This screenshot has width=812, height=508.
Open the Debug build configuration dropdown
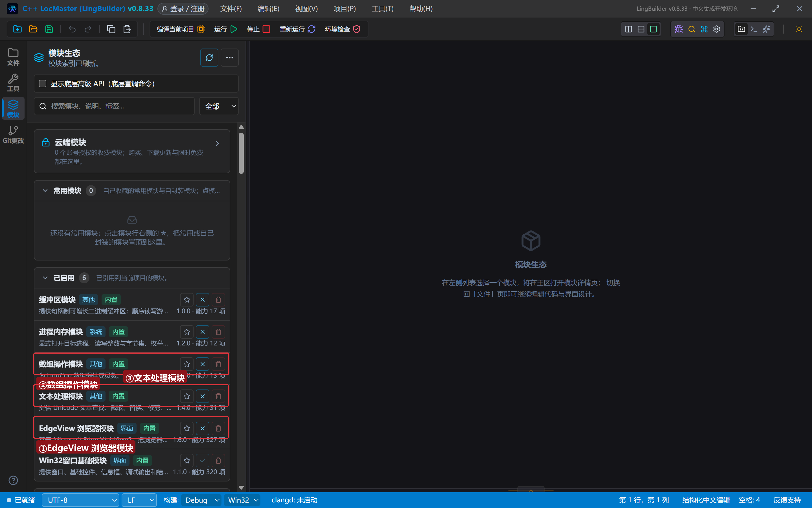201,500
